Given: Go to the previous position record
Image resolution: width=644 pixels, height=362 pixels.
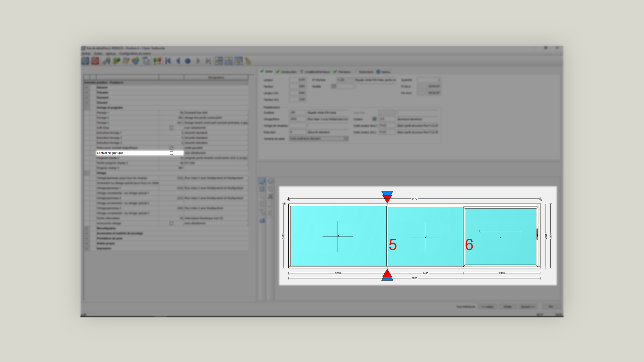Looking at the screenshot, I should click(178, 61).
